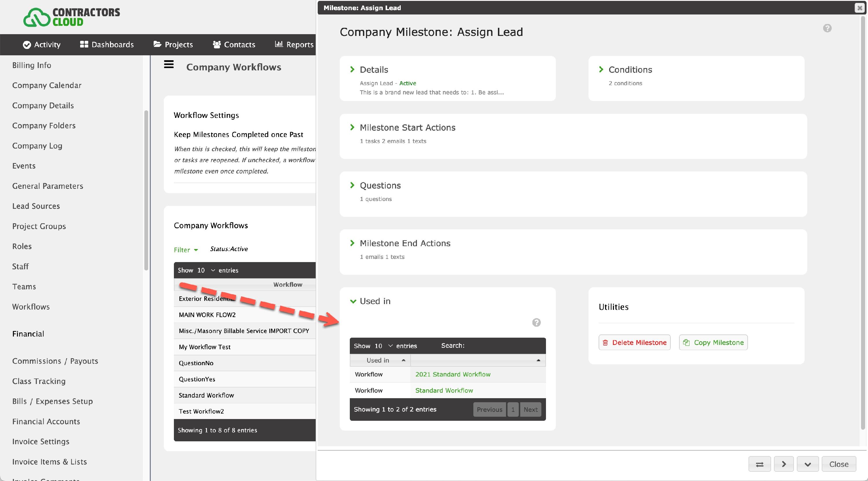Sort Company Workflows by Workflow column

[x=287, y=285]
